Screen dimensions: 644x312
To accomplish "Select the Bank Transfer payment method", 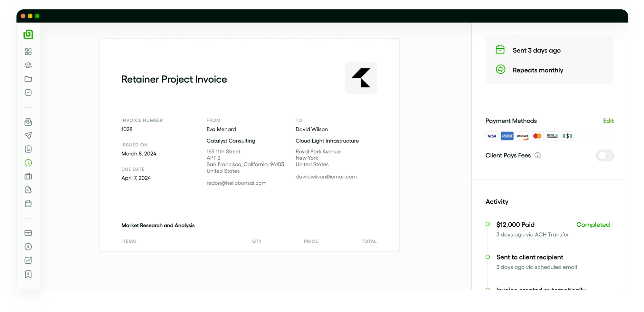I will pos(552,136).
